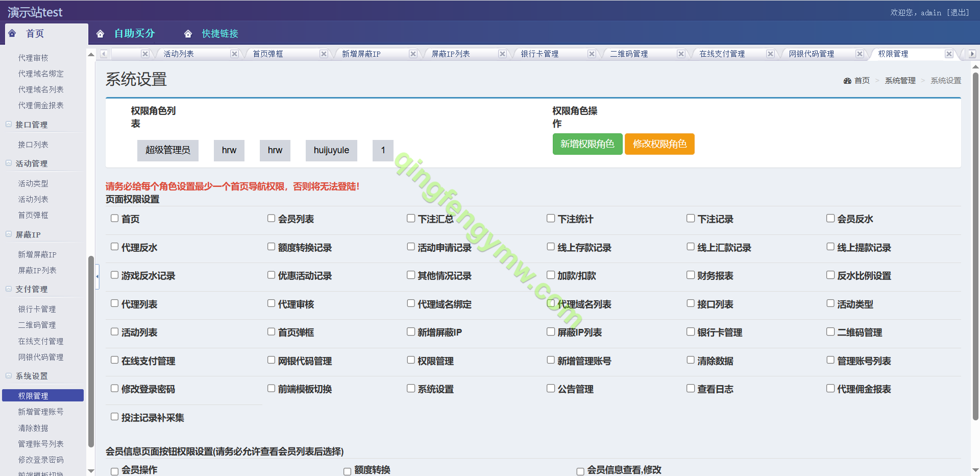Tick the 会员信息查看,修改 checkbox
980x476 pixels.
[580, 471]
